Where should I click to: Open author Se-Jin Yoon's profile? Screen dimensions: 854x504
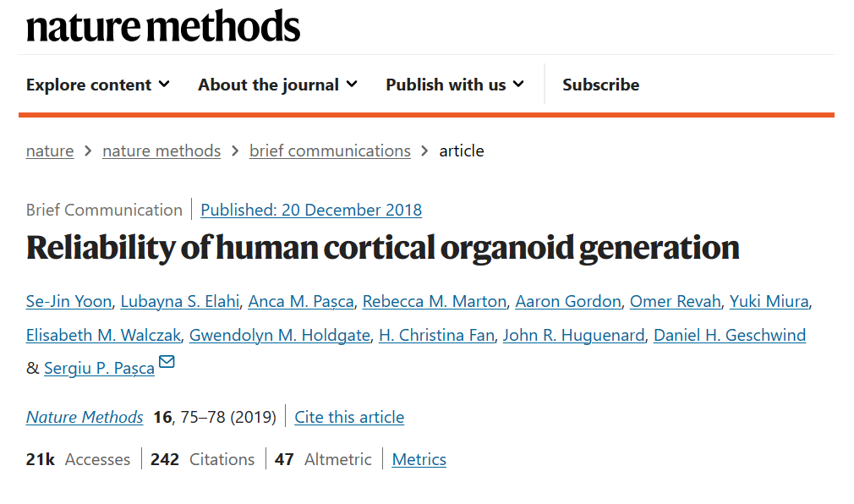pyautogui.click(x=68, y=301)
